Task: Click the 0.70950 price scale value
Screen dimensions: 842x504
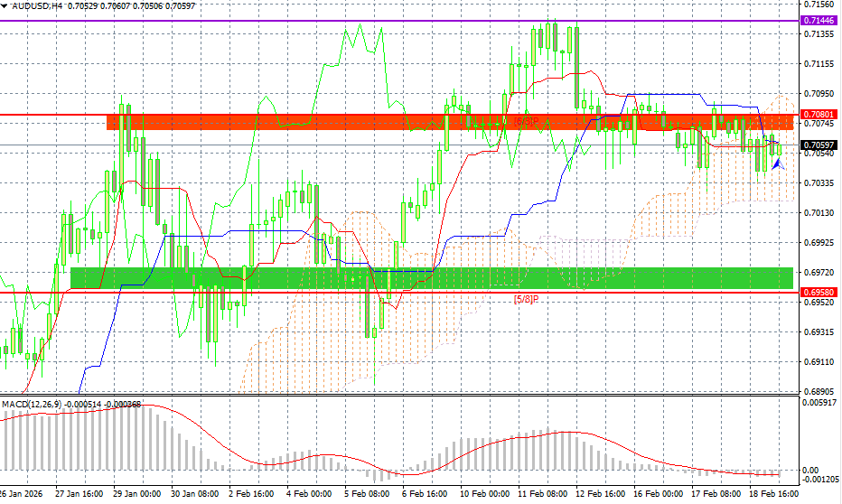Action: coord(819,93)
